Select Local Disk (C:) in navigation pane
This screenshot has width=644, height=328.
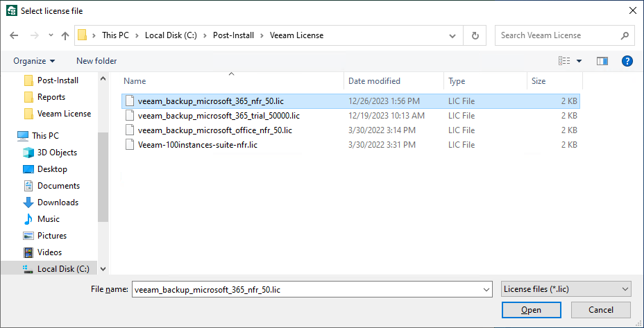point(49,269)
